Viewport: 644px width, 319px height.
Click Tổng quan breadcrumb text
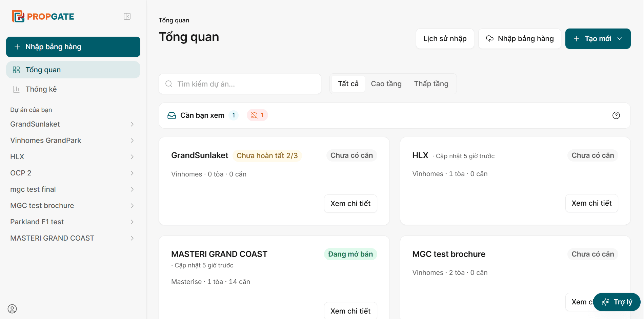[174, 20]
